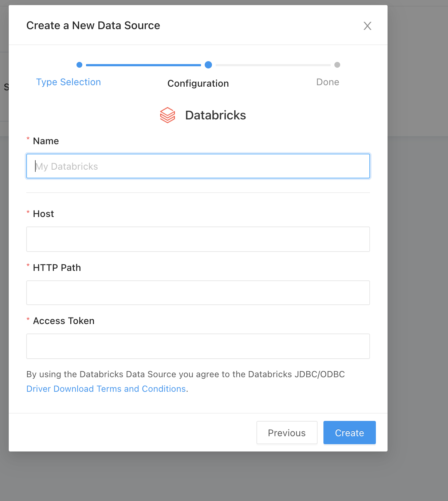
Task: Click the Databricks heading text
Action: tap(216, 115)
